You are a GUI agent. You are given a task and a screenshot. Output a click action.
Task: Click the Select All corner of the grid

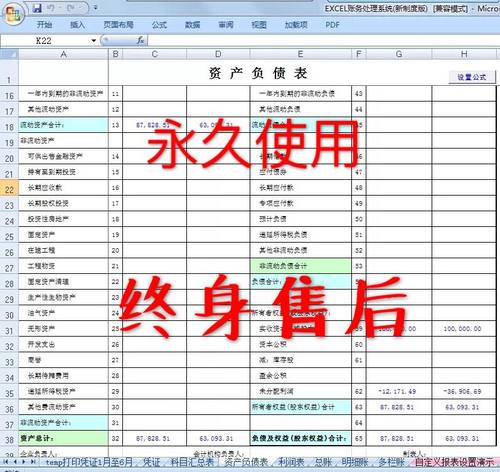(x=9, y=54)
